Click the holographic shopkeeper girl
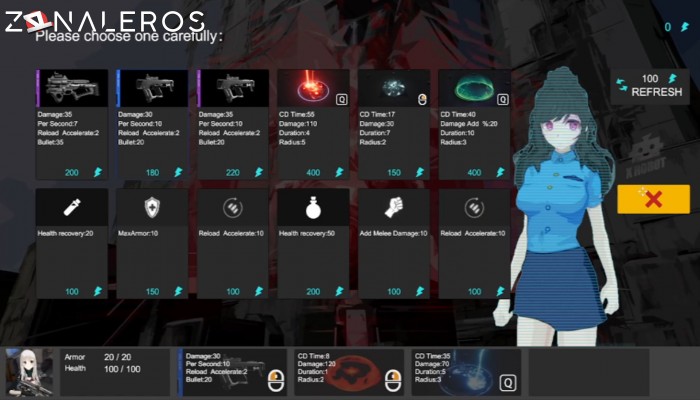Image resolution: width=700 pixels, height=400 pixels. pyautogui.click(x=558, y=205)
